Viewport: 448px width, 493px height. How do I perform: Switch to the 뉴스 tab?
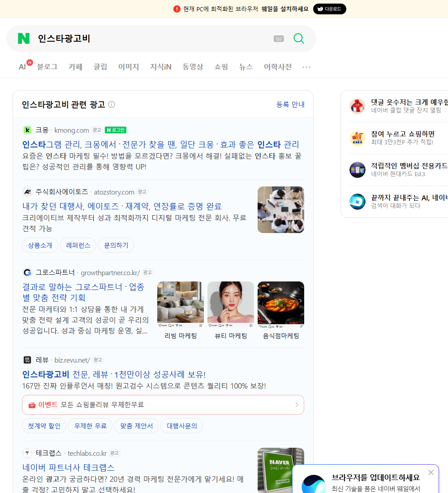(x=246, y=67)
